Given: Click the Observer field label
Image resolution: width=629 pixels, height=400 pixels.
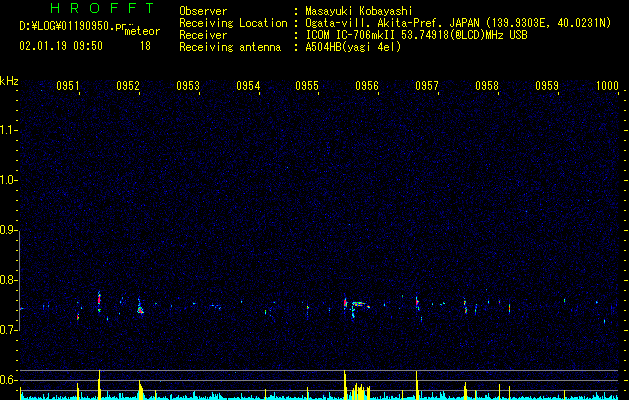Looking at the screenshot, I should [x=203, y=11].
